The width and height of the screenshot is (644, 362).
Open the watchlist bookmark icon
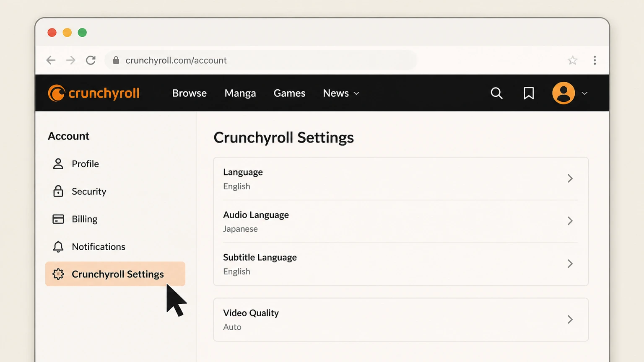tap(529, 93)
